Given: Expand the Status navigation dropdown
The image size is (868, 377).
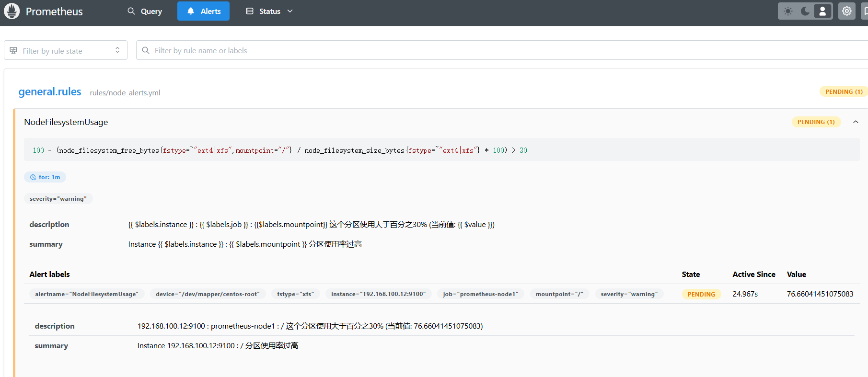Looking at the screenshot, I should click(x=269, y=11).
